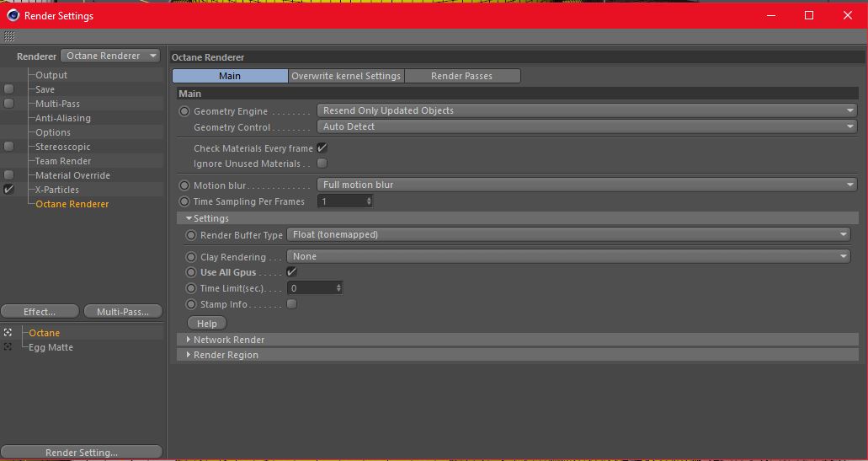Click the Egg Matte preset target icon
Image resolution: width=868 pixels, height=461 pixels.
[8, 347]
